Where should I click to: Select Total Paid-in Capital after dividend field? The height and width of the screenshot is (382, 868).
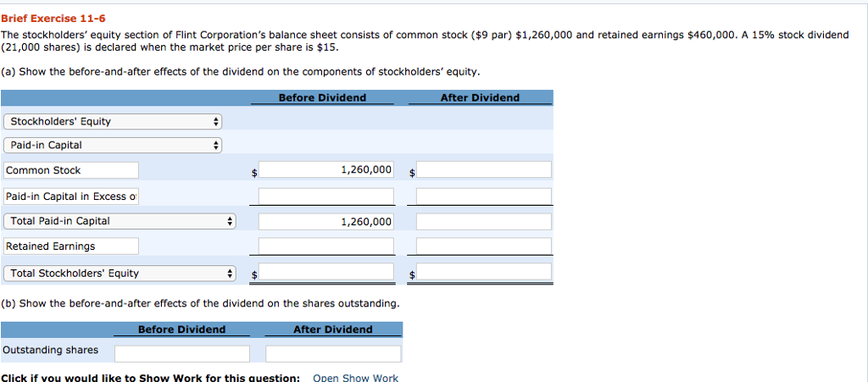pos(484,222)
